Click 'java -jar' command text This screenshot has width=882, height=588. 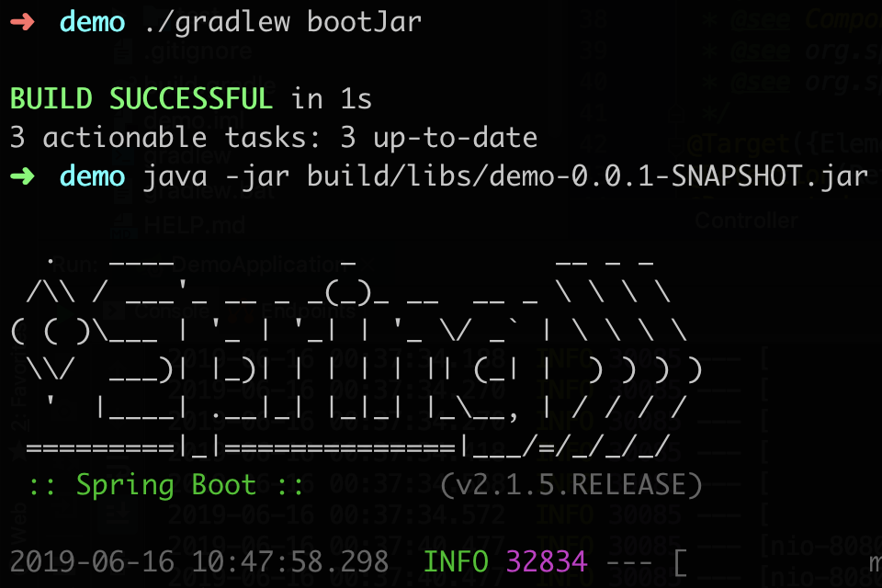(217, 178)
